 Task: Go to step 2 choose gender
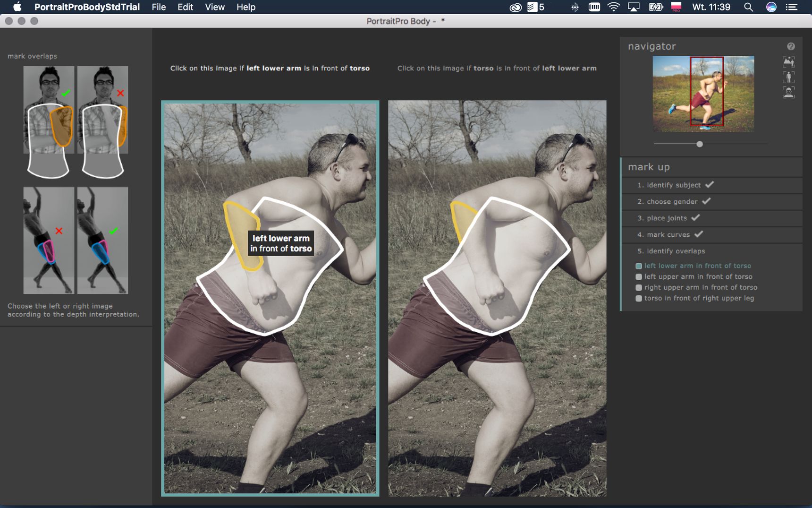(712, 201)
